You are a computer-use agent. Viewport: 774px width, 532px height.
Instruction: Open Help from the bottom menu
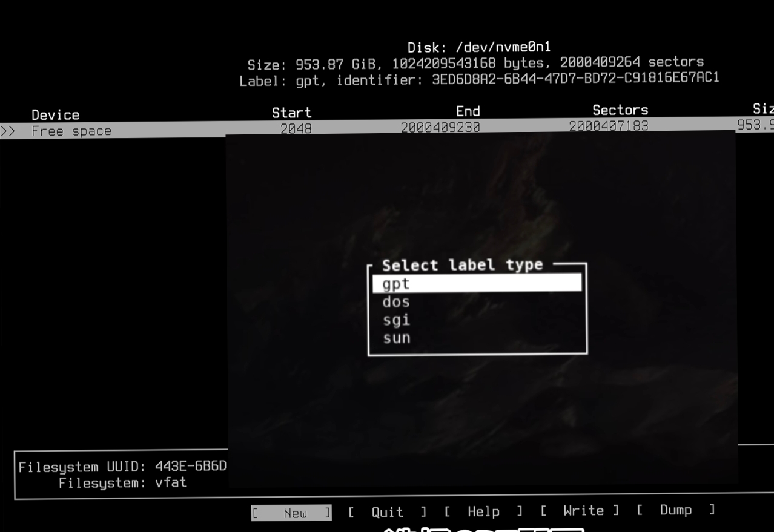(483, 512)
